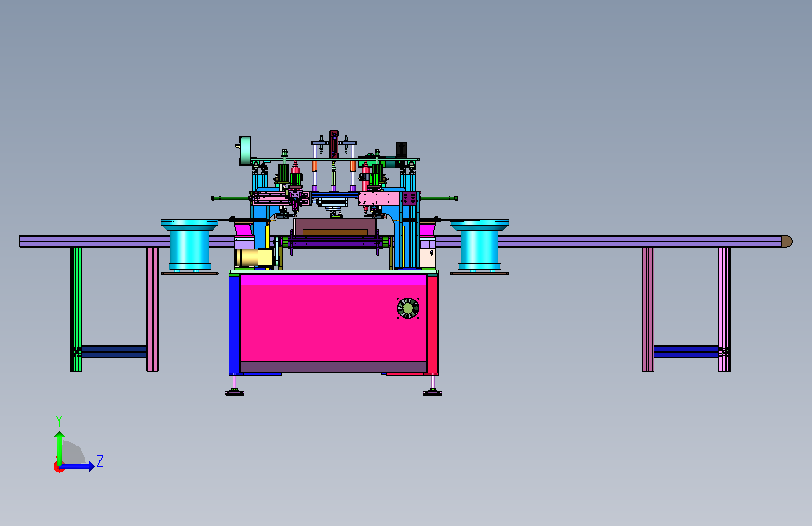Select the green rod extending left of the machine
This screenshot has width=812, height=526.
(230, 198)
